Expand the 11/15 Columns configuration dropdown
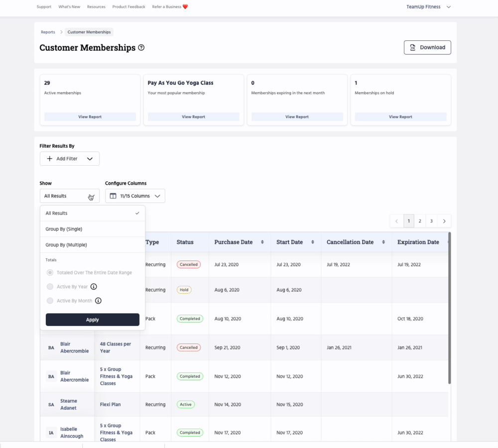Screen dimensions: 498x448 click(135, 196)
